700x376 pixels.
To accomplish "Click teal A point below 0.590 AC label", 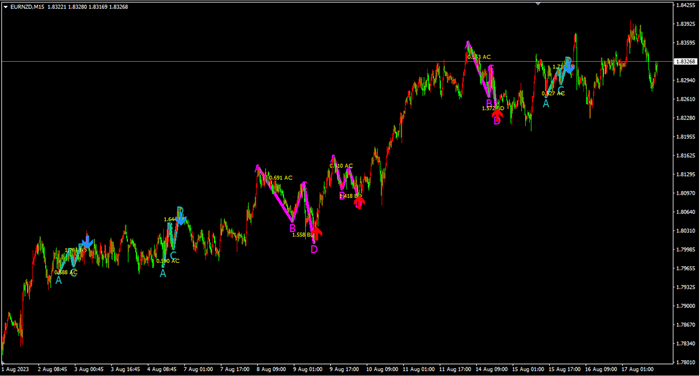I will coord(163,273).
